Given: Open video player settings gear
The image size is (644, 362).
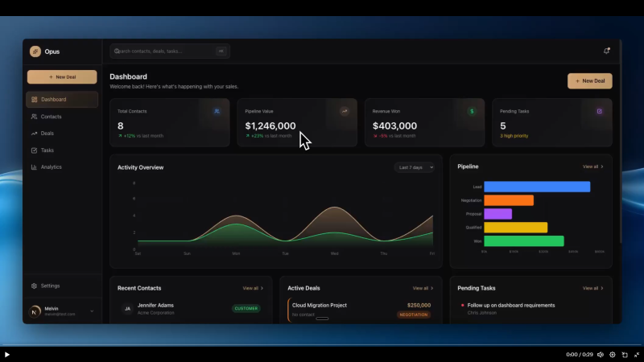Looking at the screenshot, I should point(613,354).
